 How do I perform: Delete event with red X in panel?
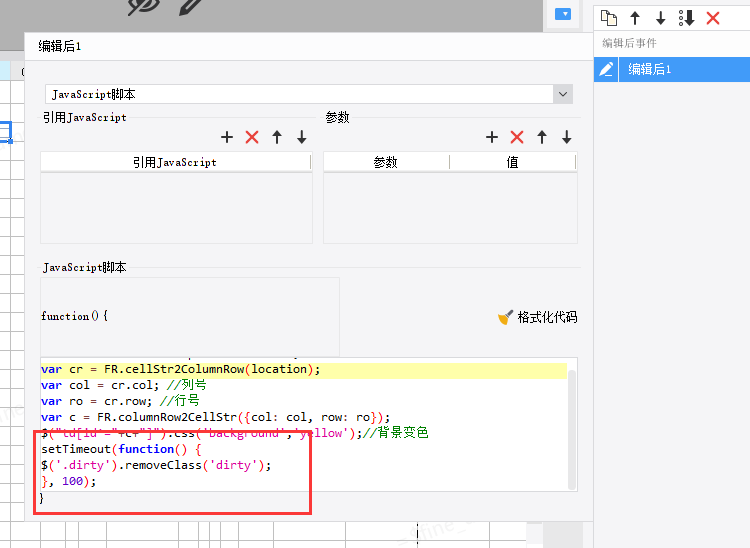click(x=713, y=18)
